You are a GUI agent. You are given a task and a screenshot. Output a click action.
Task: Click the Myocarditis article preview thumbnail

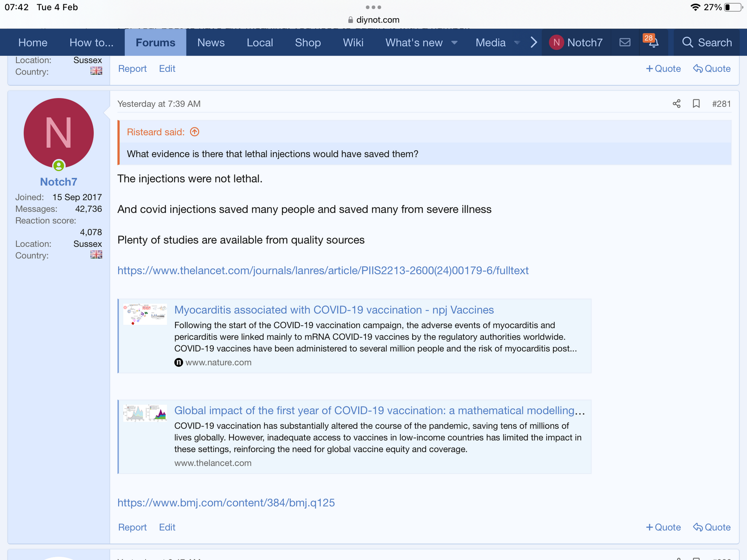pos(145,314)
